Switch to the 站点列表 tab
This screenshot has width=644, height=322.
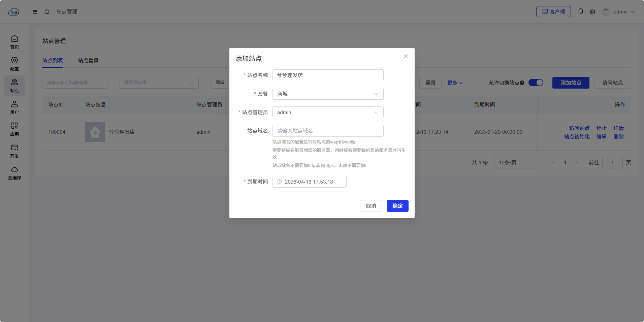(x=53, y=61)
